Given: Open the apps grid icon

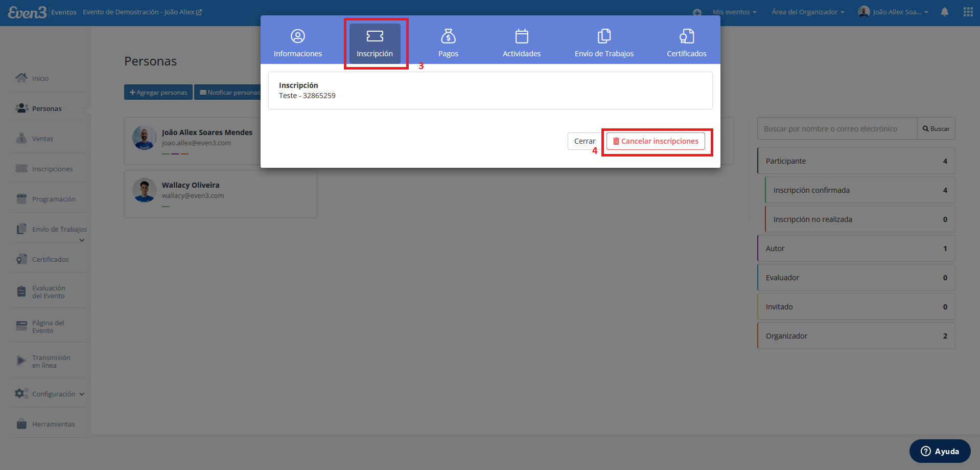Looking at the screenshot, I should click(968, 12).
